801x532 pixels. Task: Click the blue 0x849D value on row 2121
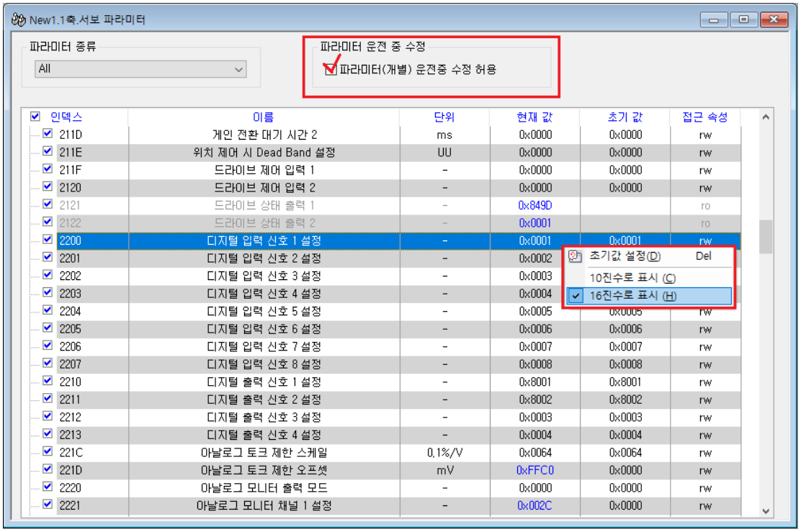point(536,204)
